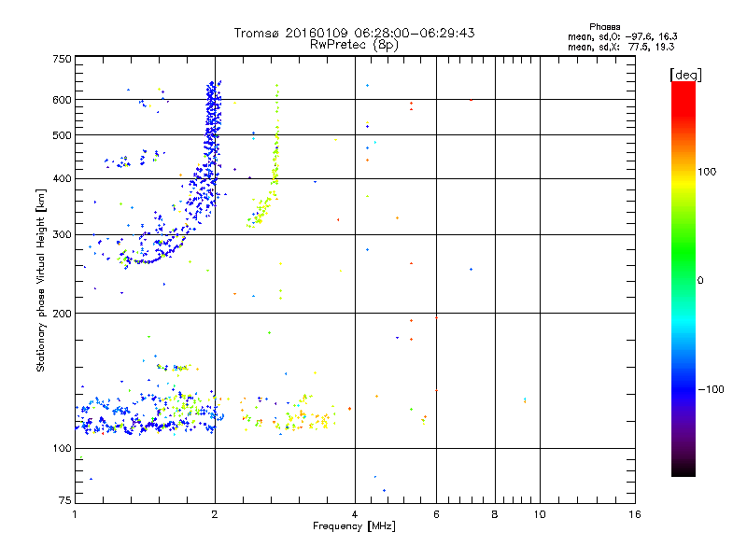This screenshot has height=560, width=747.
Task: Click the x-axis '2' tick label
Action: 215,514
